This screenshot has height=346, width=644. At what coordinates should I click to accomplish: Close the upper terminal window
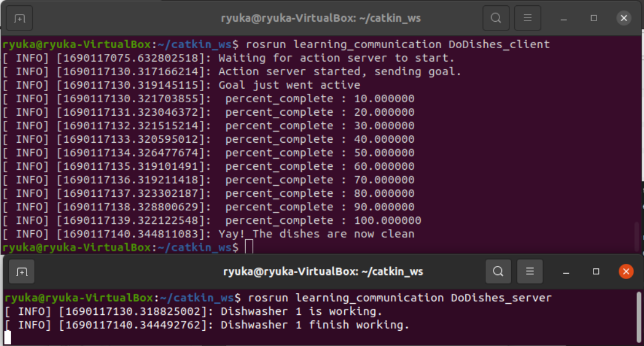[x=623, y=18]
